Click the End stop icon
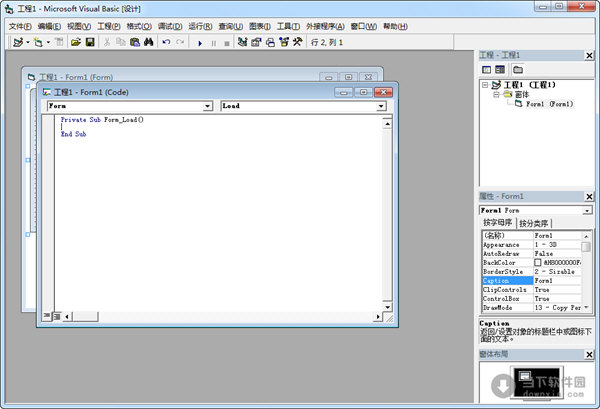Image resolution: width=600 pixels, height=409 pixels. point(227,43)
